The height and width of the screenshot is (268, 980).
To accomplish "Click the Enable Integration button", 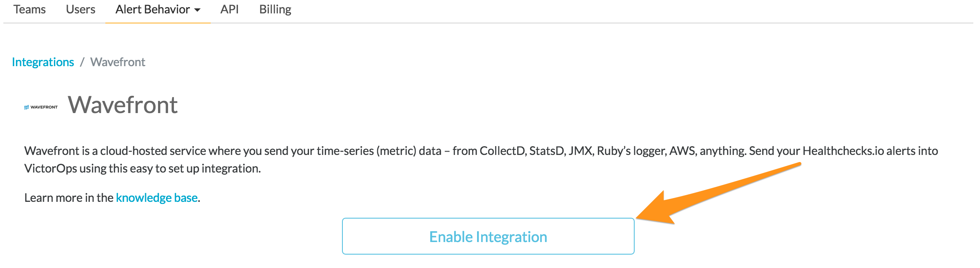I will point(488,236).
